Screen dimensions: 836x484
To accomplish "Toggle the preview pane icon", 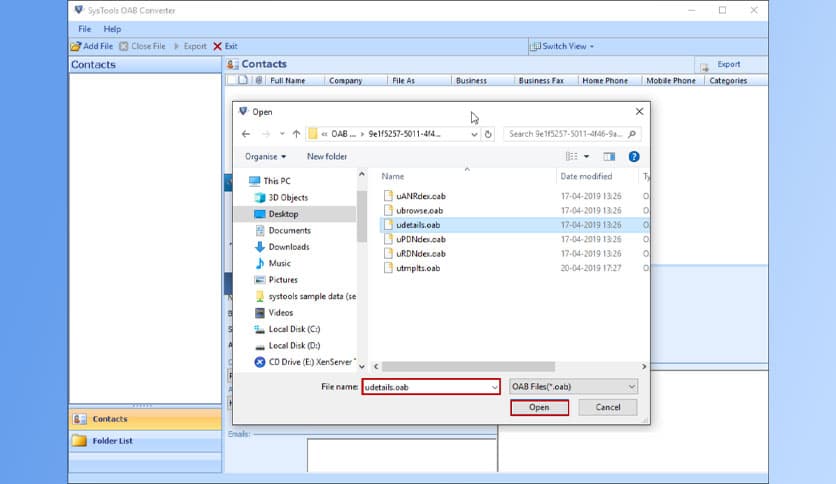I will tap(609, 156).
